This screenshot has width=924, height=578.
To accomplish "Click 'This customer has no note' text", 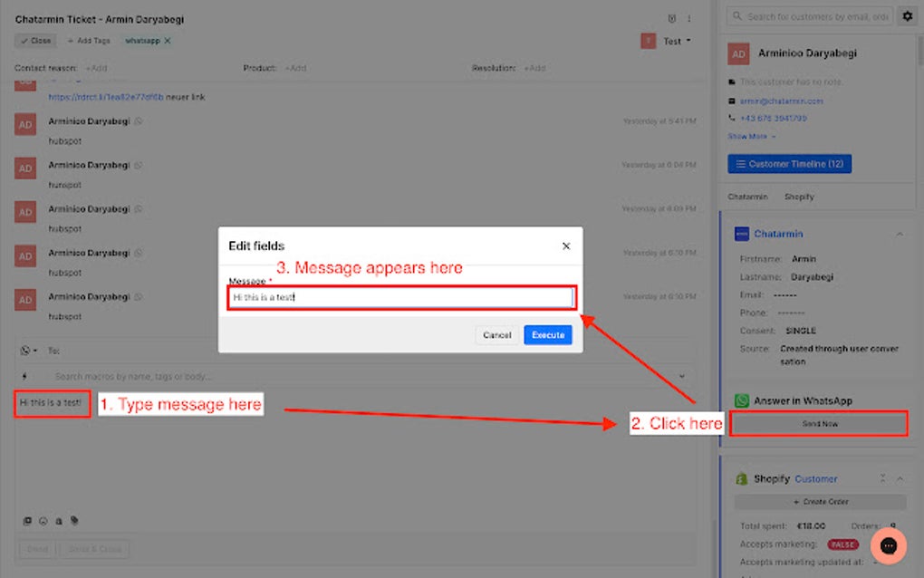I will tap(791, 82).
